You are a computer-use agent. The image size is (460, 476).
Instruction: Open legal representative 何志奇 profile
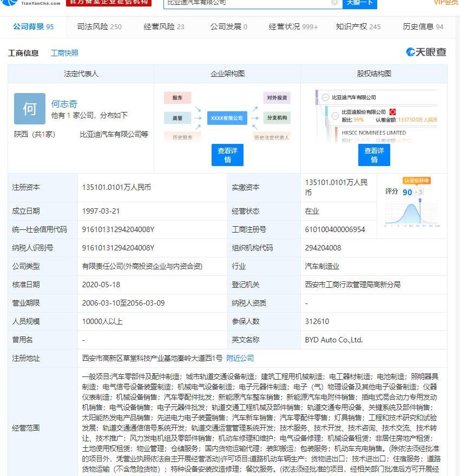pos(64,104)
